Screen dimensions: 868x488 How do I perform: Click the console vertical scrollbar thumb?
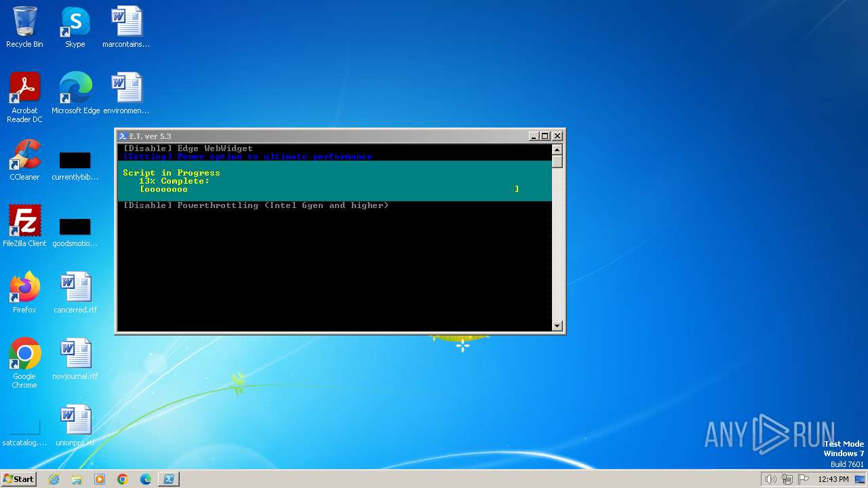pos(557,162)
